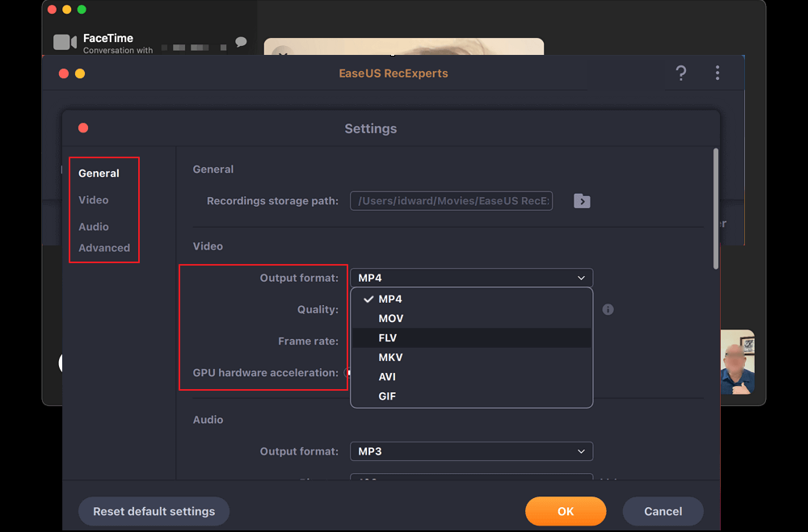Choose the checked MP4 option in the list

(472, 300)
